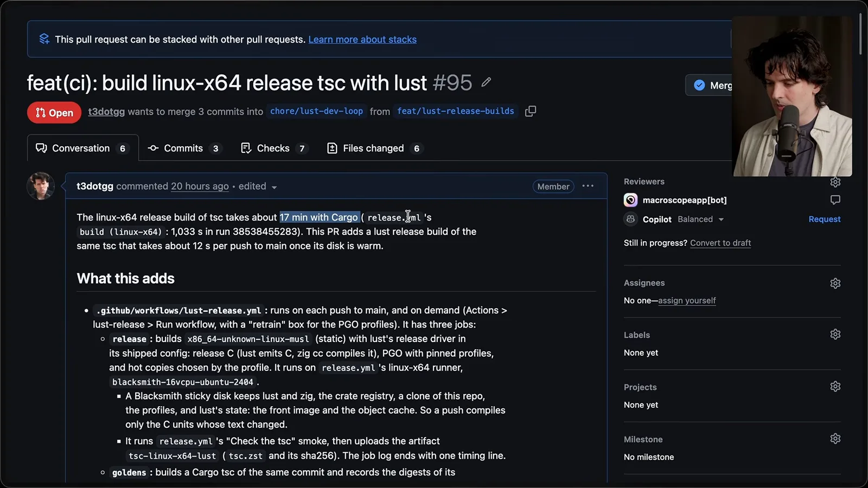Click the #95 pull request number
Viewport: 868px width, 488px height.
(x=452, y=83)
